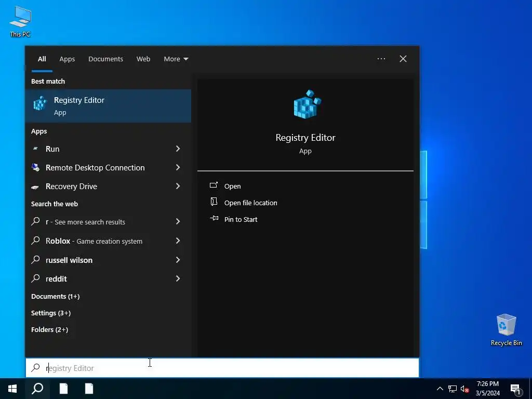Expand the russell wilson chevron
This screenshot has width=532, height=399.
coord(178,260)
